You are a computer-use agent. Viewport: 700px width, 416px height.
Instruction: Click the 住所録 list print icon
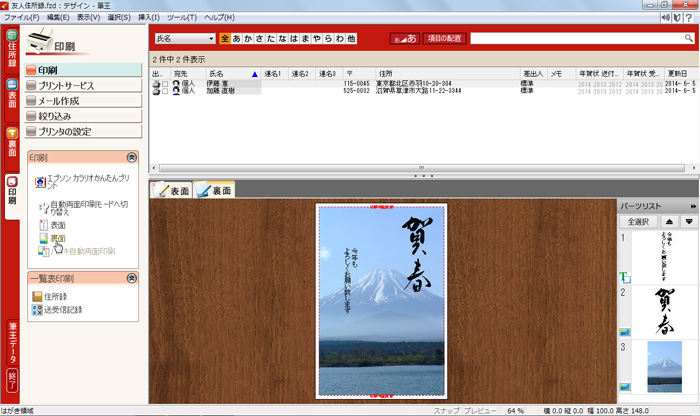pyautogui.click(x=38, y=297)
